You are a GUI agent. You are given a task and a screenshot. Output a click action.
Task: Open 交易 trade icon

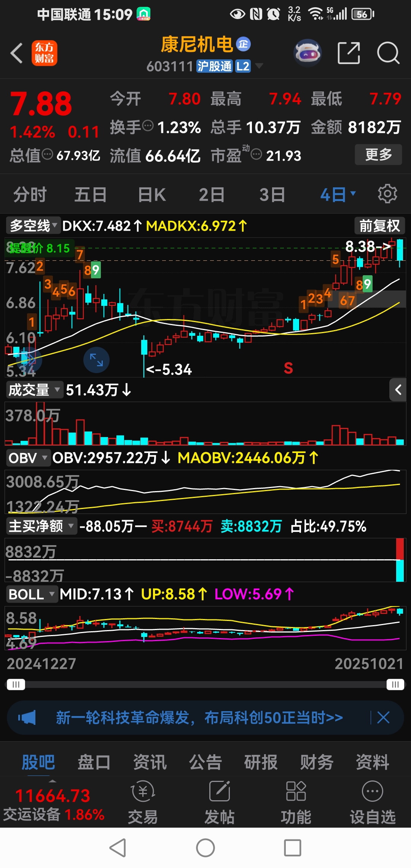[143, 802]
